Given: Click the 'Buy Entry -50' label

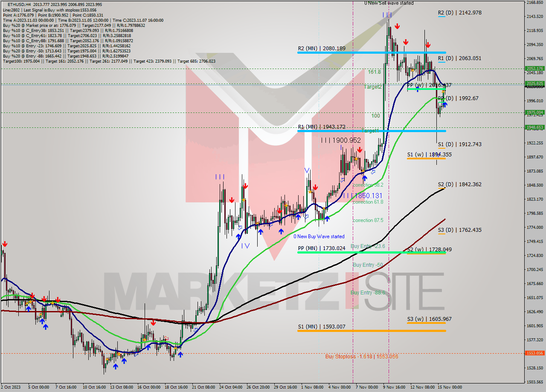Looking at the screenshot, I should [x=368, y=265].
